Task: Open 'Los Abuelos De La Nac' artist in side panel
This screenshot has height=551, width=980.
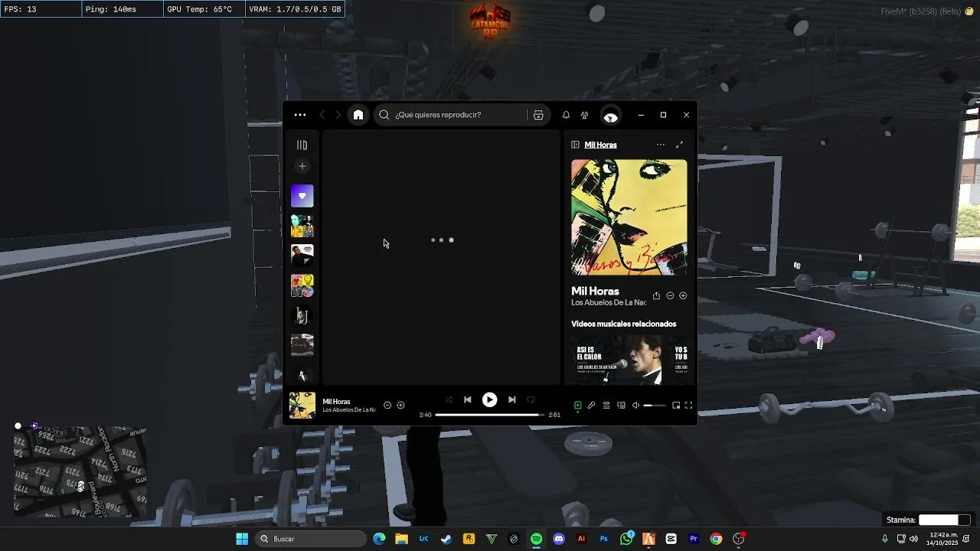Action: tap(609, 303)
